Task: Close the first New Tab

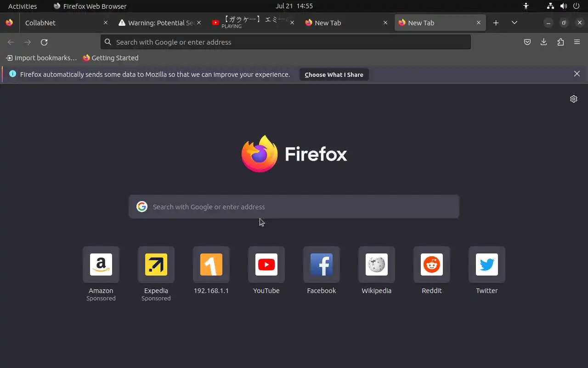Action: (385, 23)
